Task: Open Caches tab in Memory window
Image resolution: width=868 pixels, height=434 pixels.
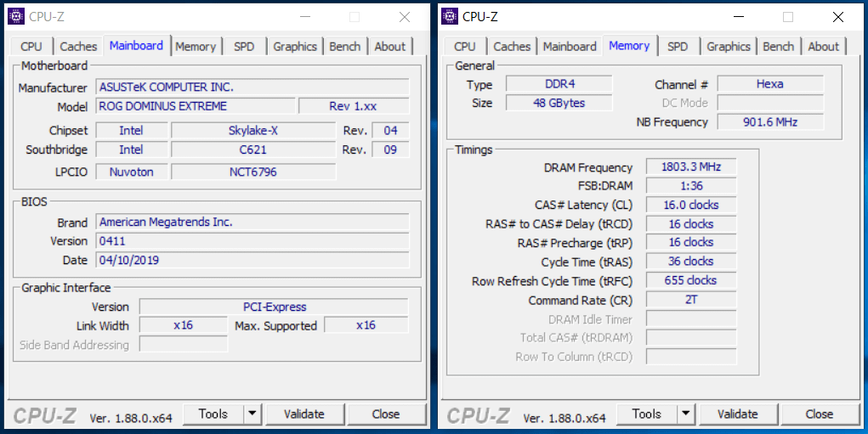Action: pyautogui.click(x=512, y=47)
